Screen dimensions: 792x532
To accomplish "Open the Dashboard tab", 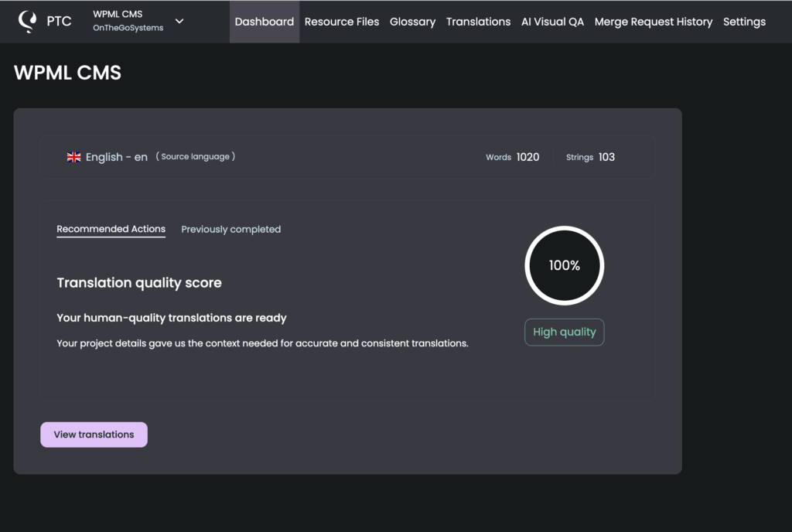I will pos(265,22).
